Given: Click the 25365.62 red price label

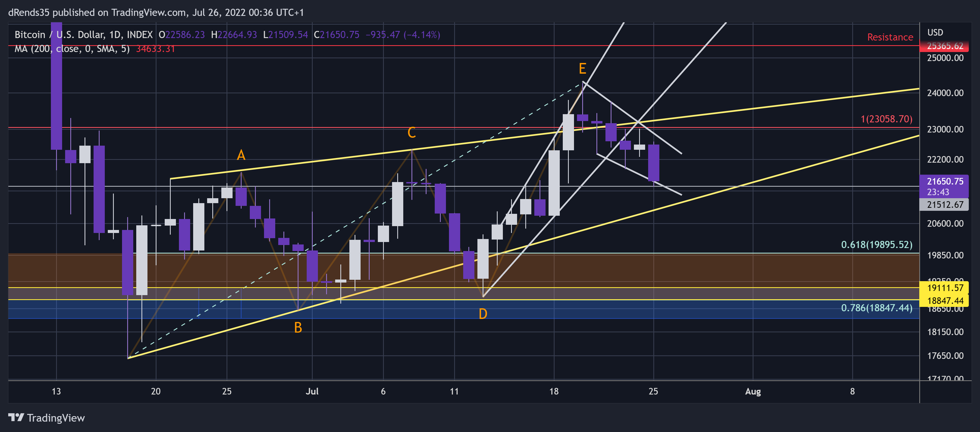Looking at the screenshot, I should (944, 46).
